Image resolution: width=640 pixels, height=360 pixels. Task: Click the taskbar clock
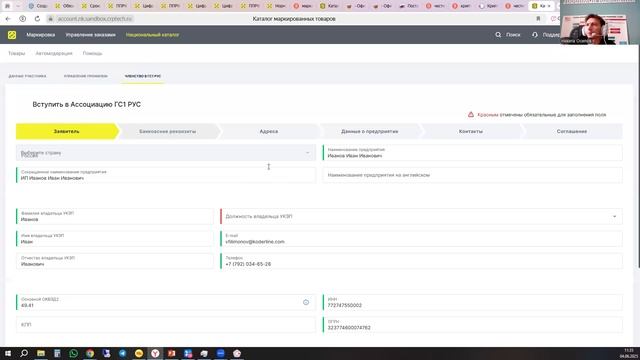click(630, 353)
